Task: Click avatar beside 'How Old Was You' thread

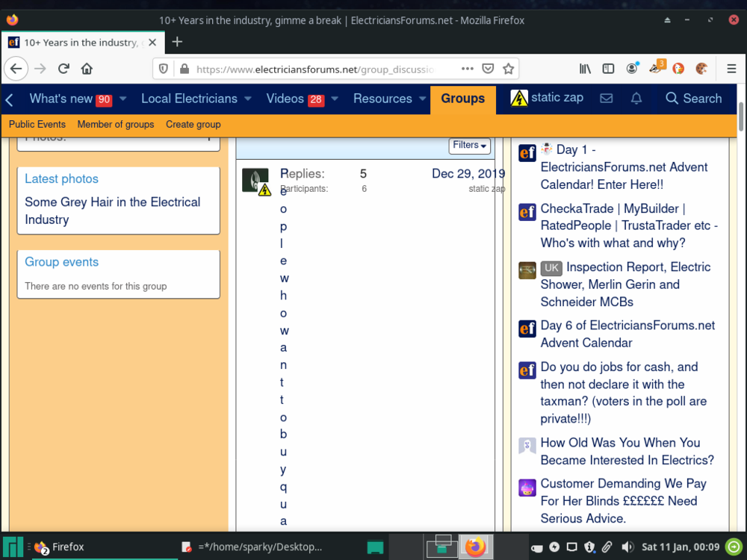Action: click(x=527, y=446)
